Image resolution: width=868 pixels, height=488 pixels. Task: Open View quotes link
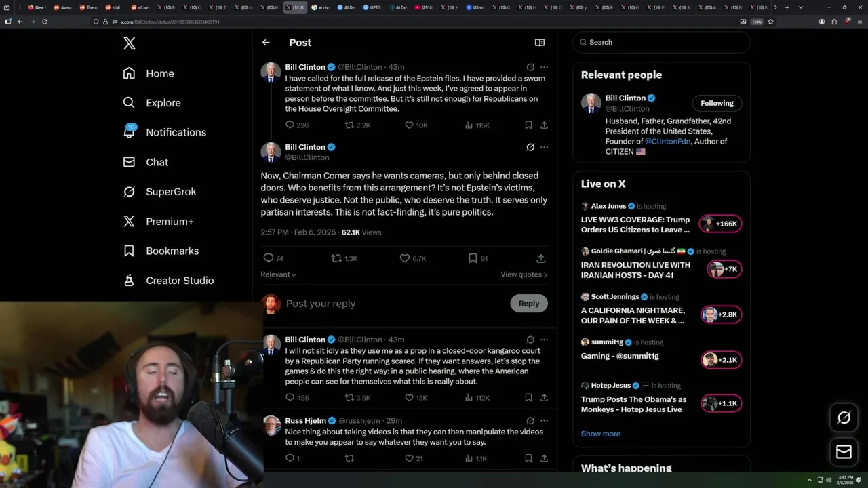coord(524,274)
